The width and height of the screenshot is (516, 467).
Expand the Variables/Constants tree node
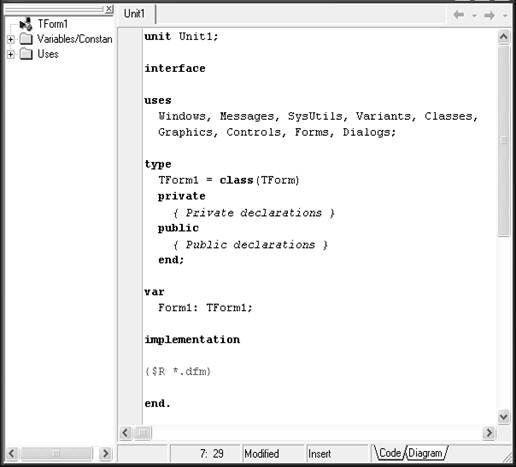11,39
